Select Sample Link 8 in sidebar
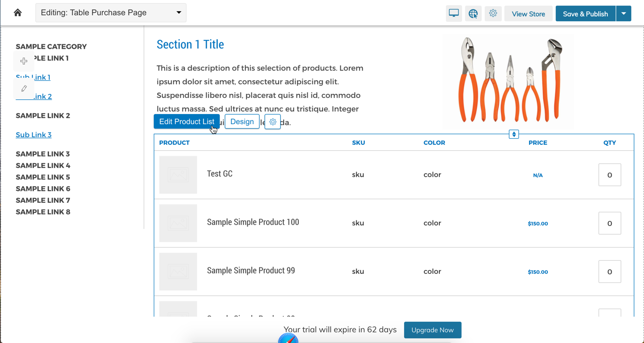Viewport: 644px width, 343px height. point(43,212)
